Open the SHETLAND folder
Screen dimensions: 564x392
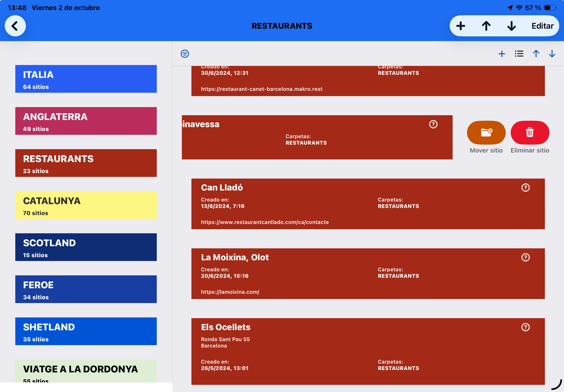pos(86,331)
